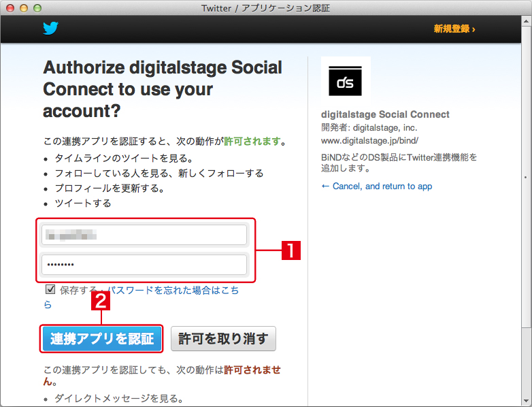Click the password input field

point(144,265)
